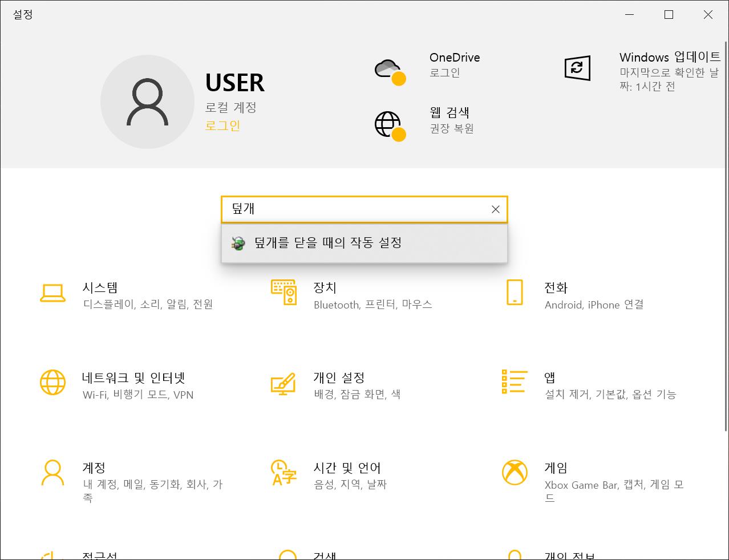This screenshot has width=729, height=560.
Task: Click the USER name heading
Action: click(x=234, y=83)
